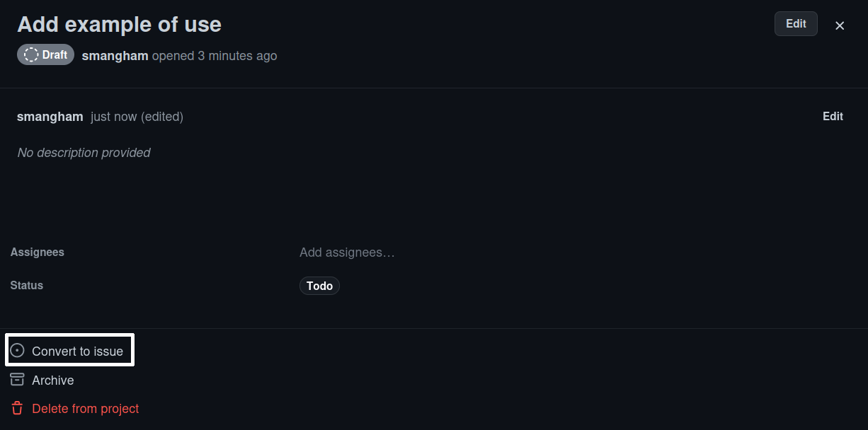Image resolution: width=868 pixels, height=430 pixels.
Task: Click the smangham author link
Action: click(x=115, y=55)
